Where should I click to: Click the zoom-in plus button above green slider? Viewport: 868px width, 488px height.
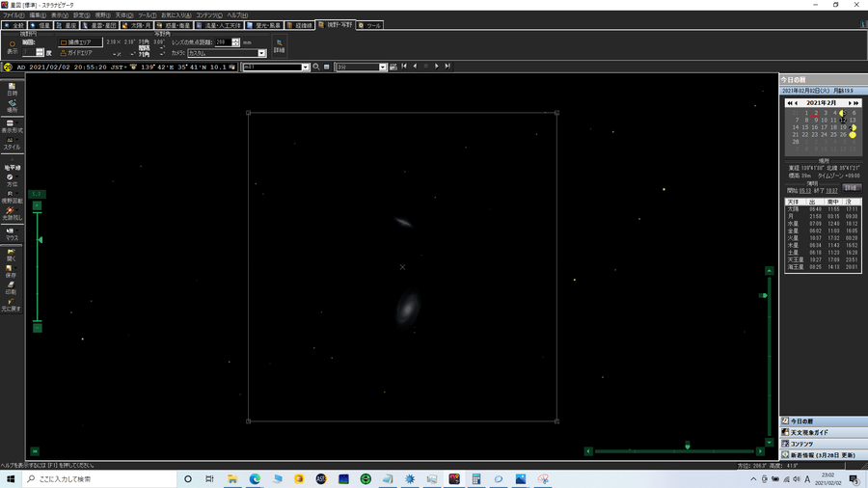(37, 205)
